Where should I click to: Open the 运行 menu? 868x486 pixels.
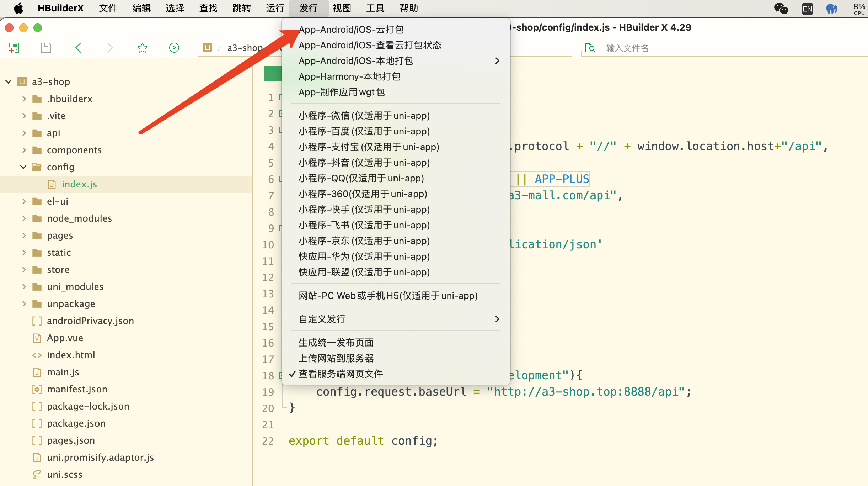tap(275, 8)
